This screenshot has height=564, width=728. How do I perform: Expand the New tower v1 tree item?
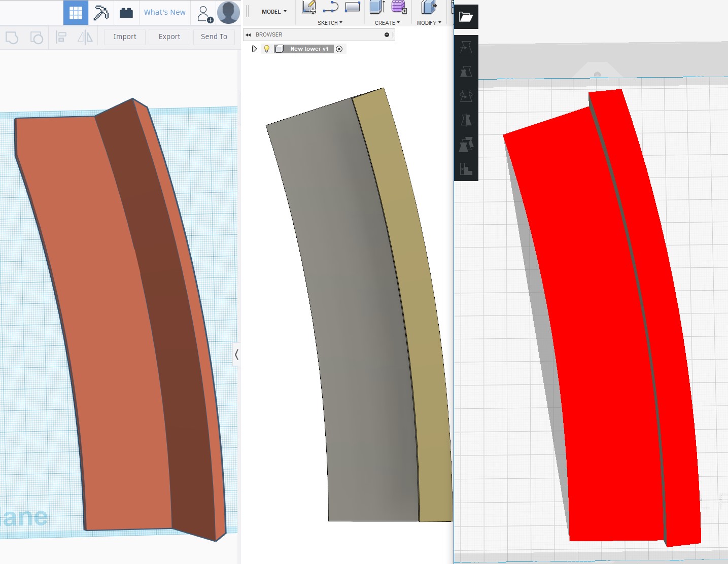[x=254, y=49]
